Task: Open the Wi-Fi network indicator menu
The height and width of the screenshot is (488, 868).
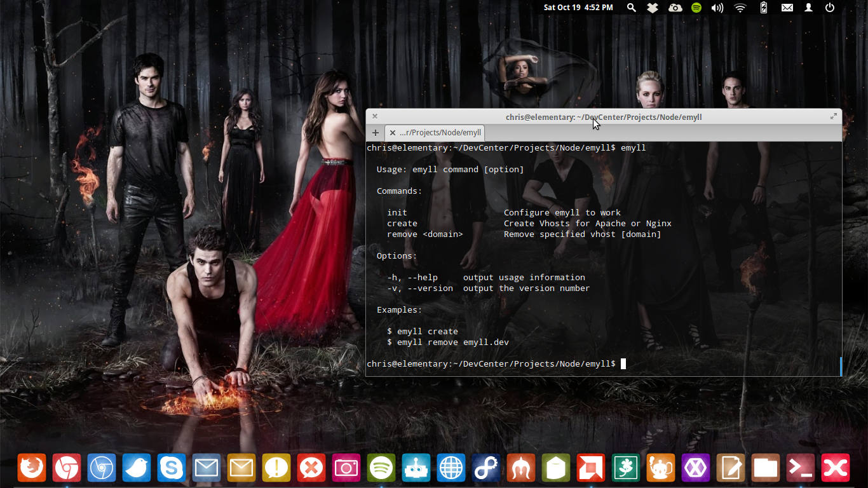Action: [740, 8]
